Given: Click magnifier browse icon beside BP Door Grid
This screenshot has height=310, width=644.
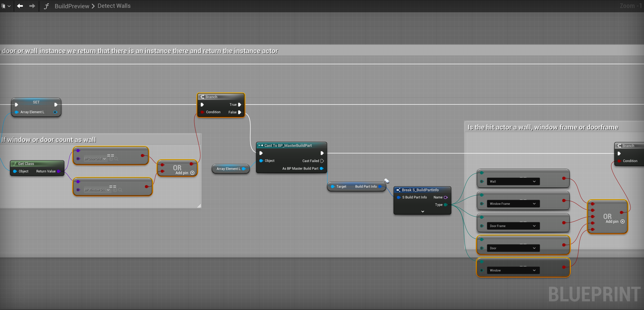Looking at the screenshot, I should (116, 159).
